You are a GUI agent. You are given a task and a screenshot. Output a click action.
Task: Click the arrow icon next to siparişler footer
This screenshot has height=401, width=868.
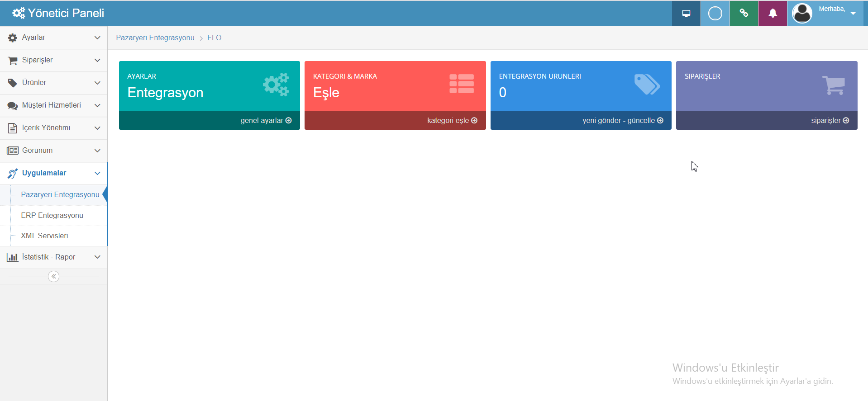point(846,121)
